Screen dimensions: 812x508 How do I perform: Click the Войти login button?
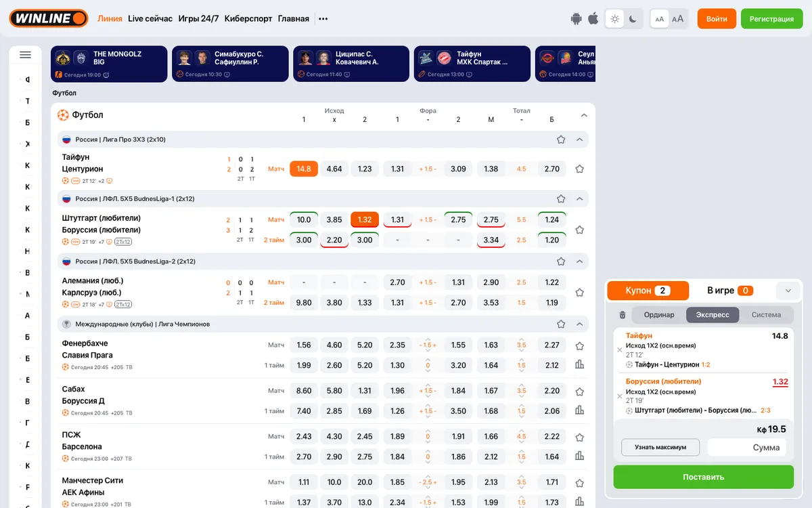[x=717, y=19]
